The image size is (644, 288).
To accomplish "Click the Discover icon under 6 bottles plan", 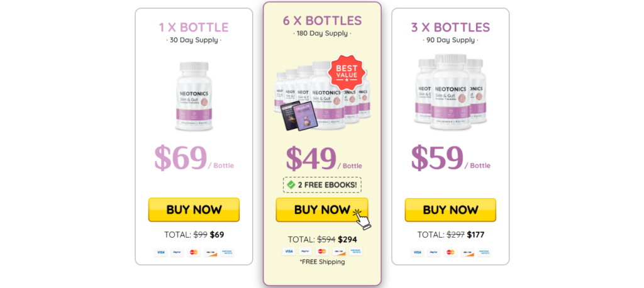I will 339,252.
